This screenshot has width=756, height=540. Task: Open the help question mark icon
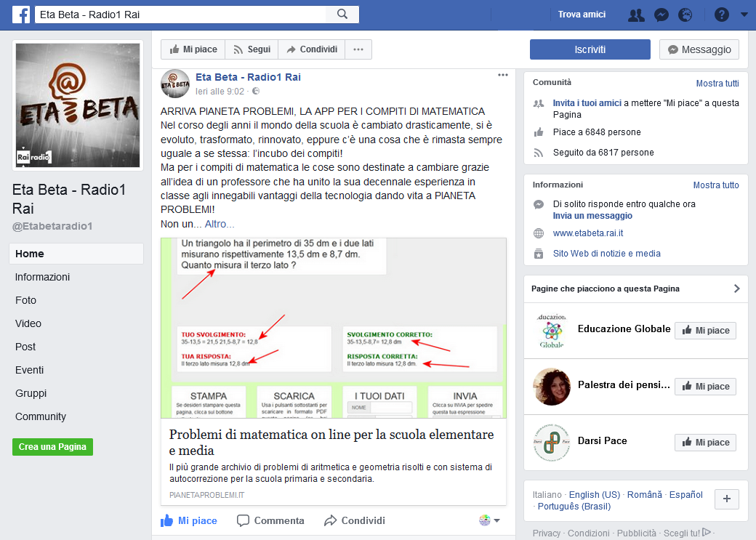721,15
